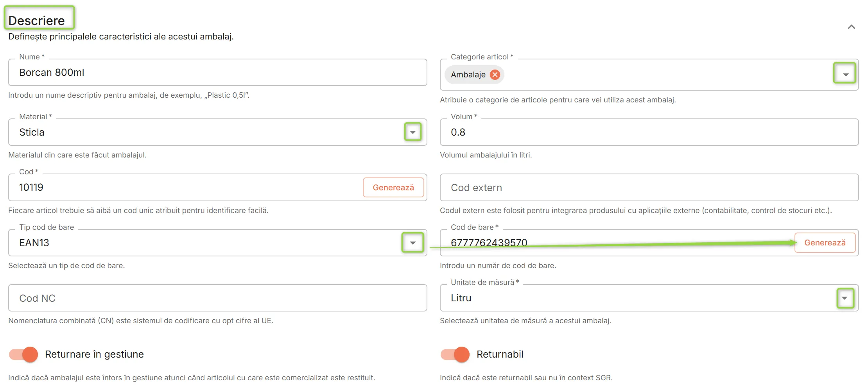Collapse the Descriere section chevron
Screen dimensions: 868x392
(x=851, y=27)
